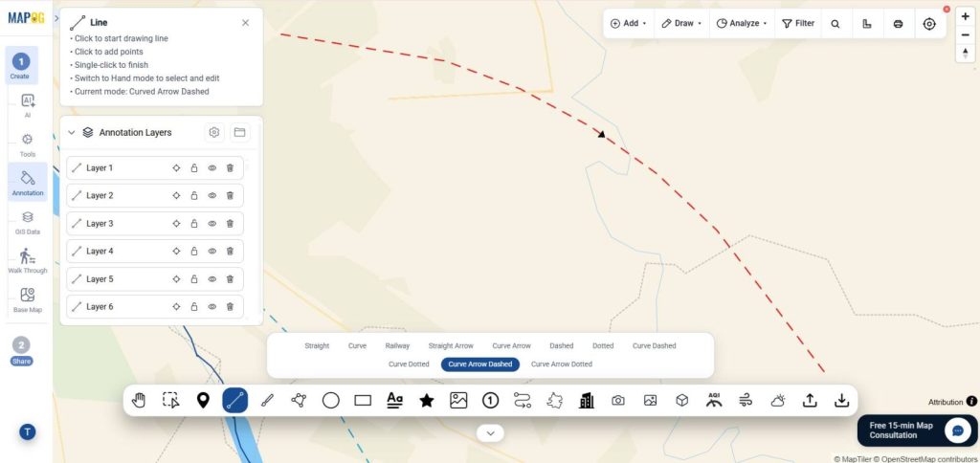Toggle the lock on Layer 3
Image resolution: width=980 pixels, height=463 pixels.
(x=194, y=224)
